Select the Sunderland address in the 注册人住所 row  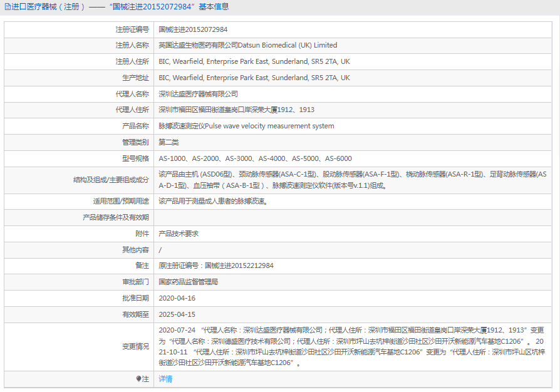[254, 61]
